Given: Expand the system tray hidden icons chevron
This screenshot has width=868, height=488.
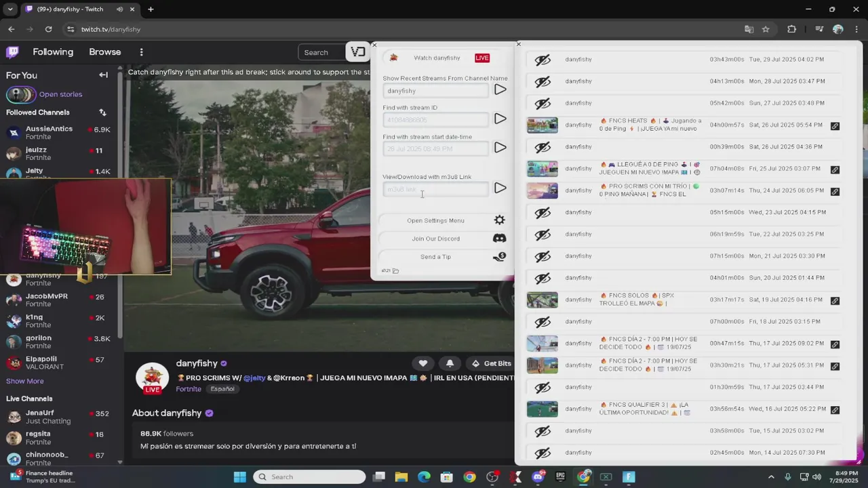Looking at the screenshot, I should tap(770, 477).
